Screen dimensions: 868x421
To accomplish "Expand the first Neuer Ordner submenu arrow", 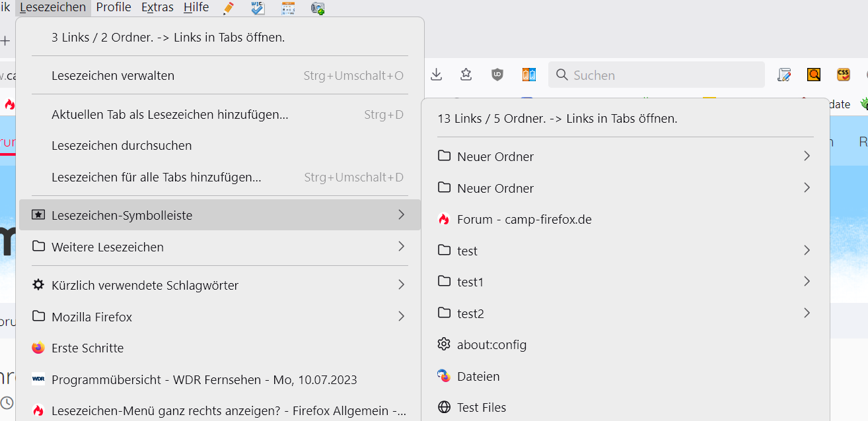I will pyautogui.click(x=807, y=156).
